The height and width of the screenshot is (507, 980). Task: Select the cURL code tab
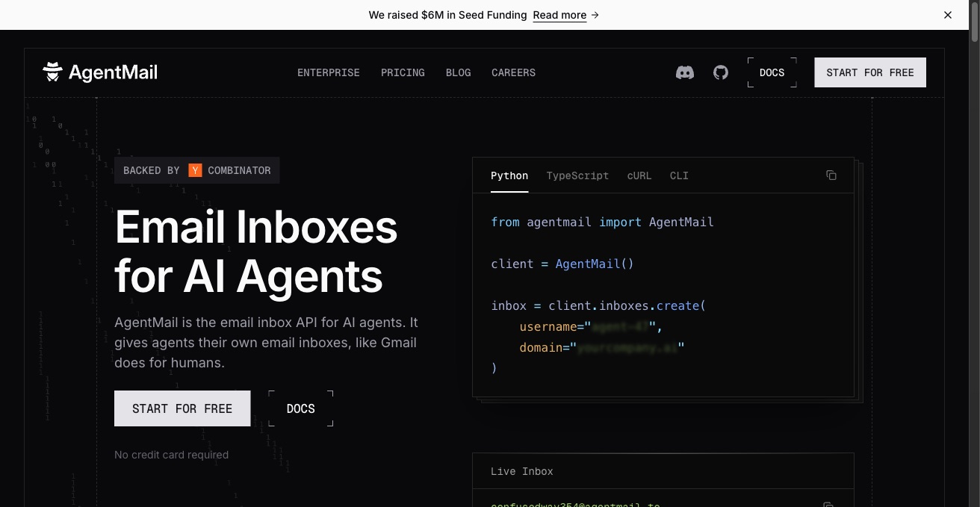[639, 176]
